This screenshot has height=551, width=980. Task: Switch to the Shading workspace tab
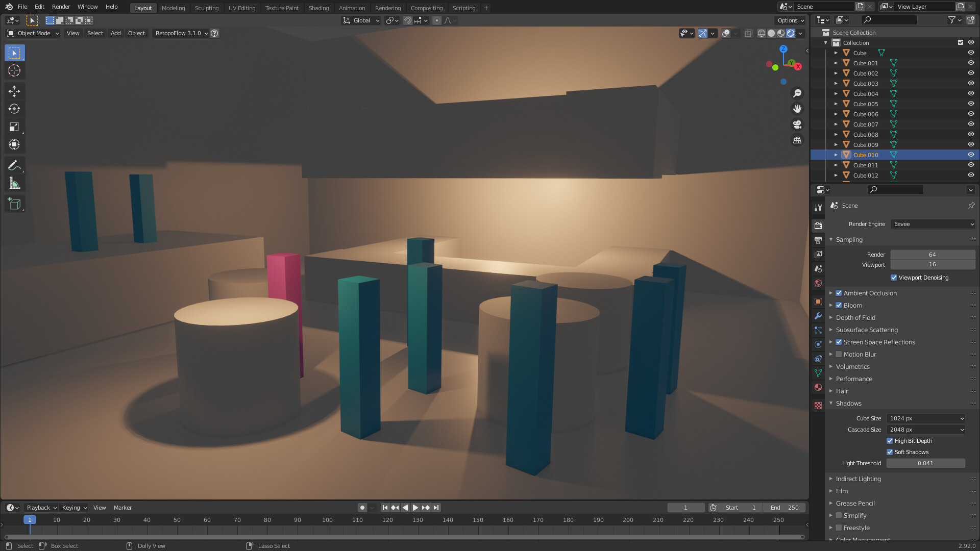coord(318,8)
